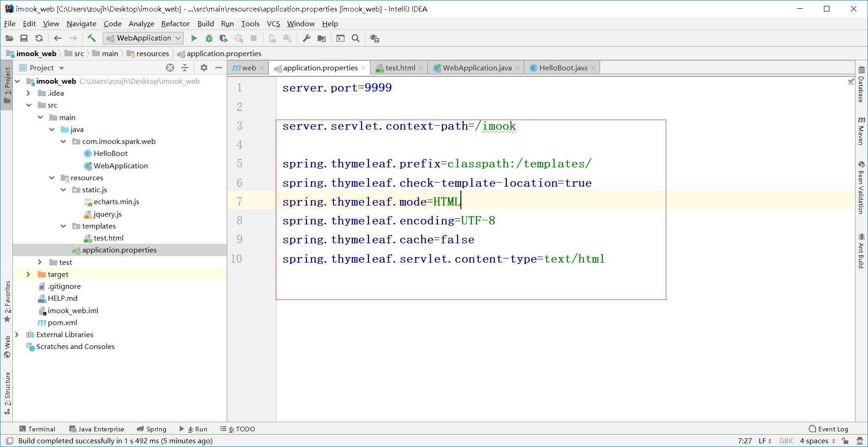Search everywhere with the magnifier icon

click(356, 38)
